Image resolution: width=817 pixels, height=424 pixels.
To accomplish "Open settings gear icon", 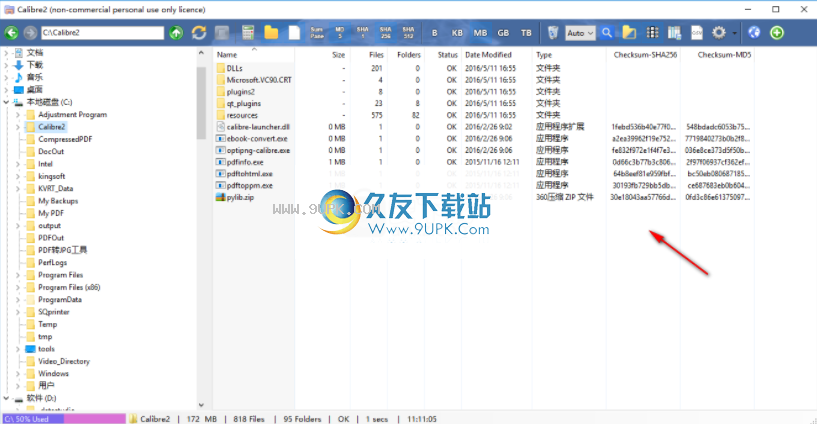I will click(x=719, y=33).
